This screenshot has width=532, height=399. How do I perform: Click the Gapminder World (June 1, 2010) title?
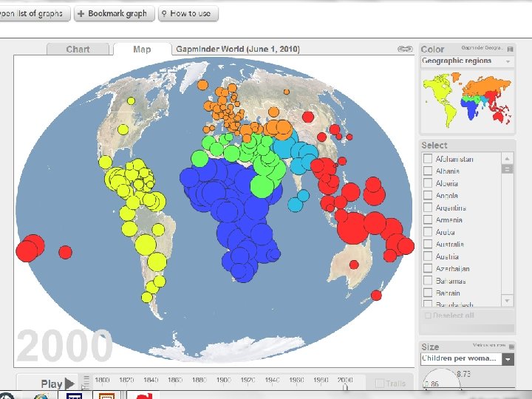[x=238, y=50]
